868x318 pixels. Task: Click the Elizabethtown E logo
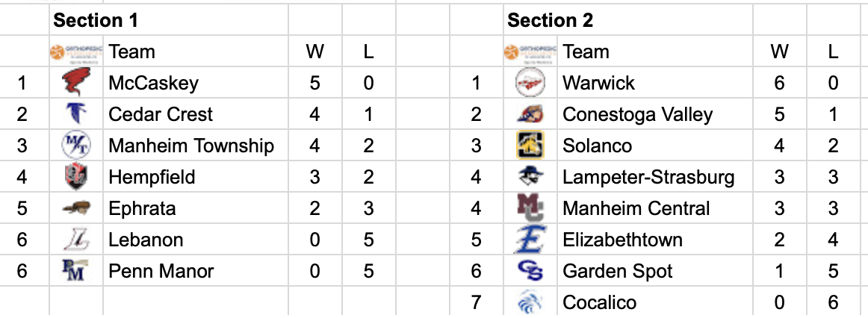coord(530,240)
